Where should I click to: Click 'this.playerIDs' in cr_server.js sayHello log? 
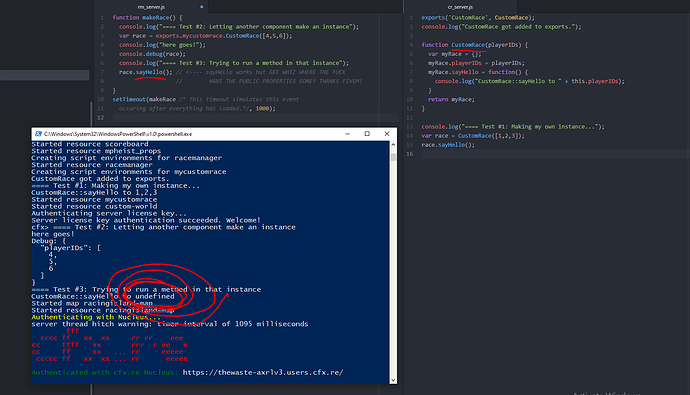tap(595, 81)
